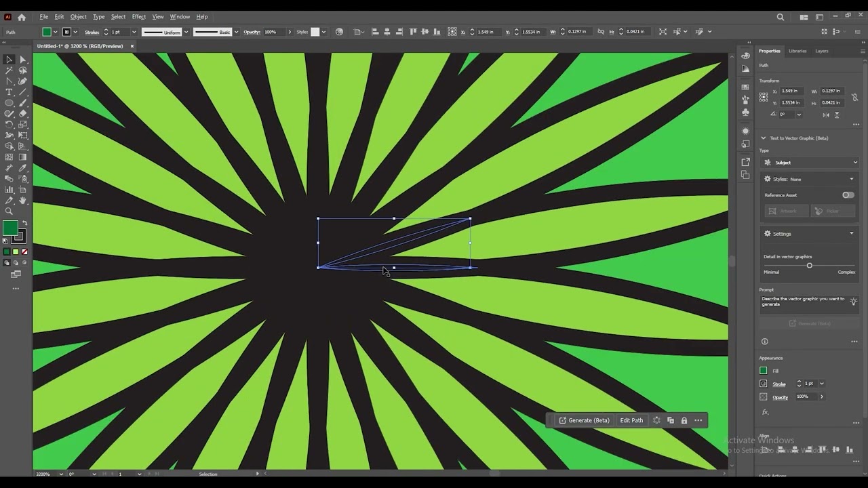Adjust the Detail in vector graphics slider
The image size is (868, 488).
coord(809,266)
